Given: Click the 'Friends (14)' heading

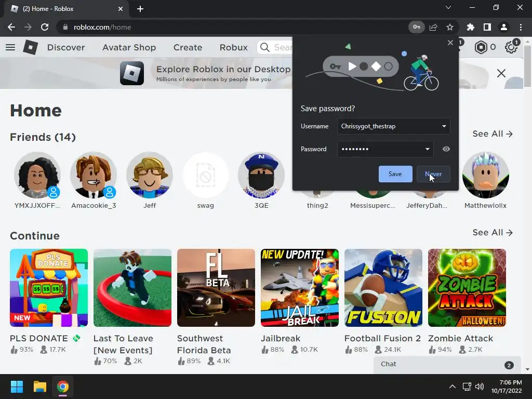Looking at the screenshot, I should (43, 137).
